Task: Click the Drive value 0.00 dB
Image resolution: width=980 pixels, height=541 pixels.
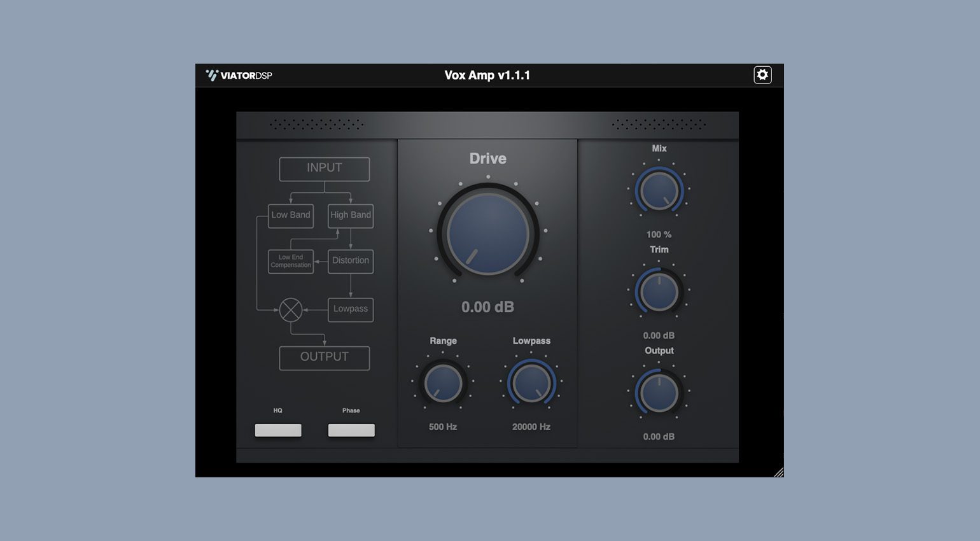Action: (488, 307)
